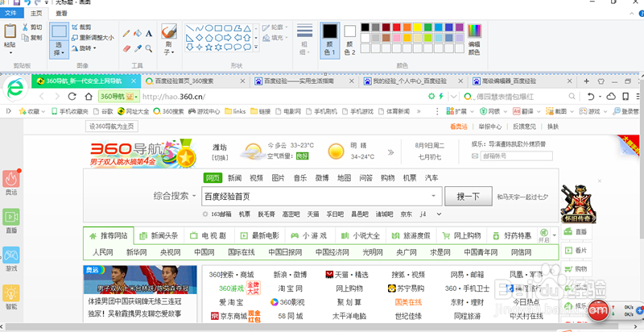Click the browser new tab plus icon
The width and height of the screenshot is (644, 332).
(587, 81)
